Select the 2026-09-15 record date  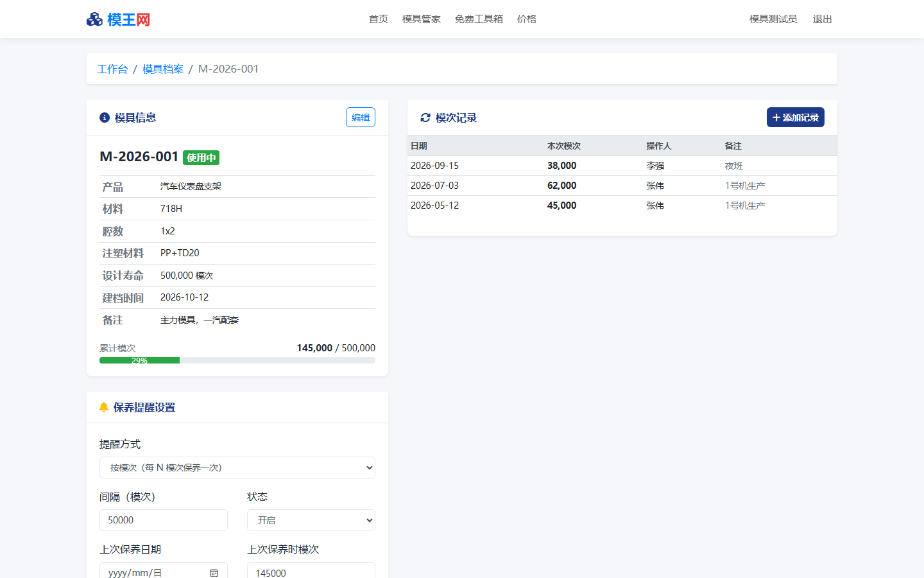pyautogui.click(x=434, y=166)
